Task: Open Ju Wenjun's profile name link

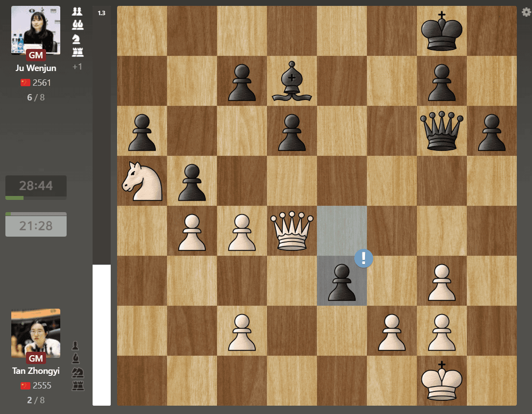Action: 36,68
